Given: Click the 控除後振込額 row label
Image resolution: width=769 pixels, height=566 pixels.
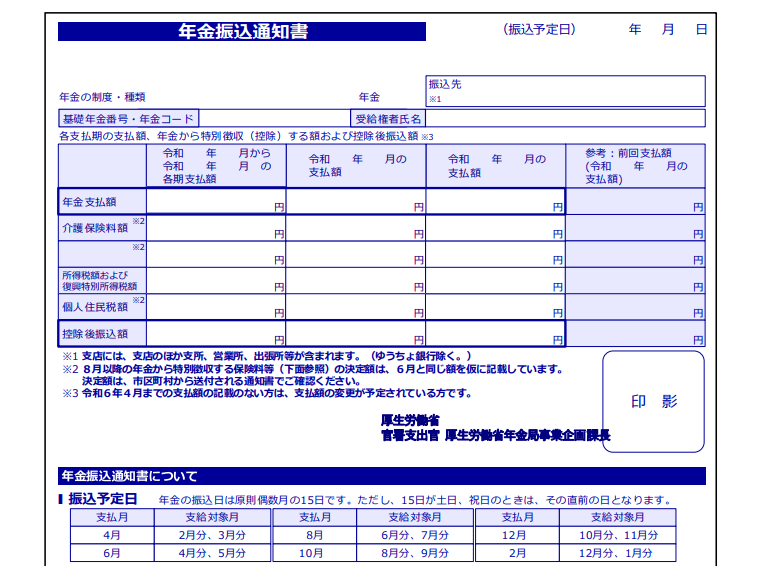Looking at the screenshot, I should [102, 333].
